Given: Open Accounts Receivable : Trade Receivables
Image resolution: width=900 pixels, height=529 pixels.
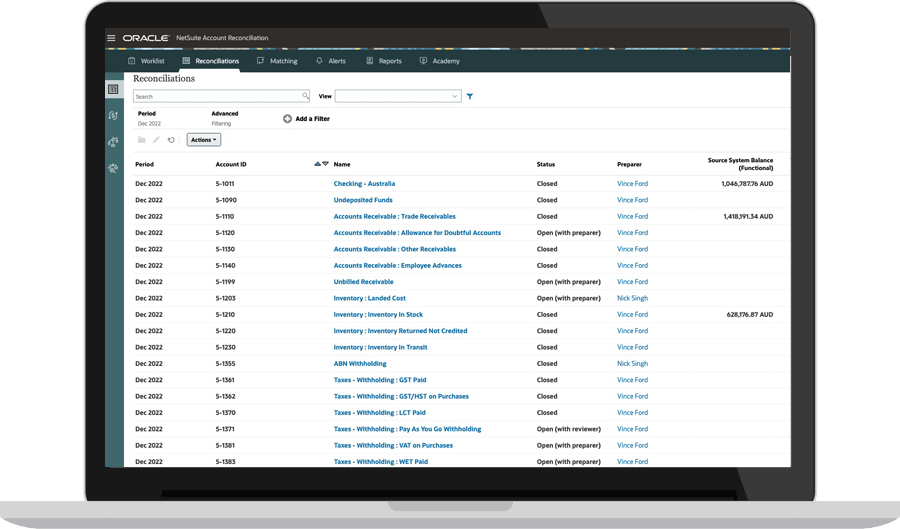Looking at the screenshot, I should tap(395, 216).
